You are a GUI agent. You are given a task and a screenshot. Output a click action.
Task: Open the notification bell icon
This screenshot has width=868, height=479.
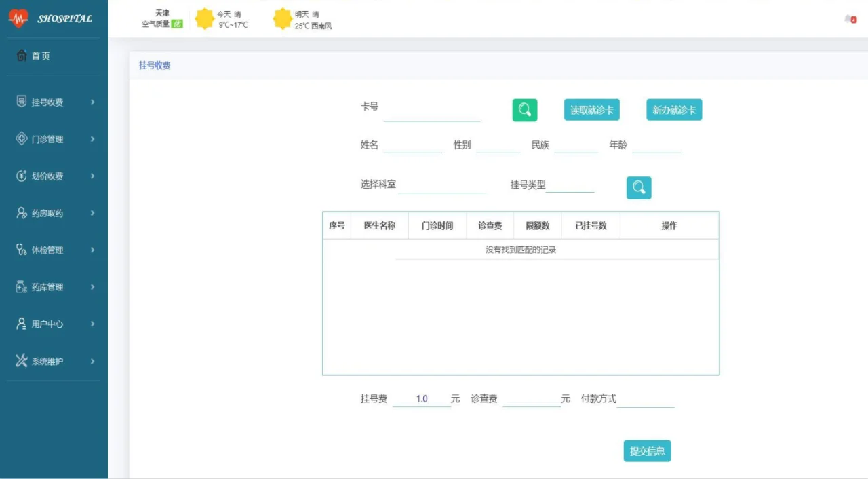[x=850, y=19]
